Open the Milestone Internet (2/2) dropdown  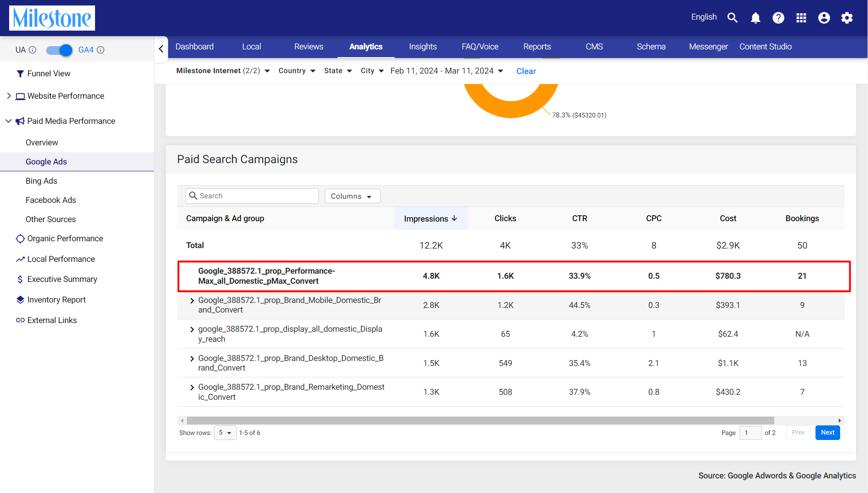coord(223,71)
